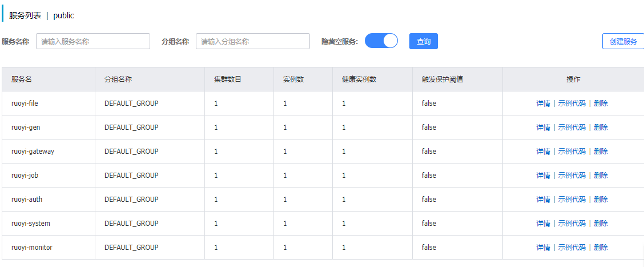The width and height of the screenshot is (644, 267).
Task: Open 详情 for ruoyi-file service
Action: 543,103
